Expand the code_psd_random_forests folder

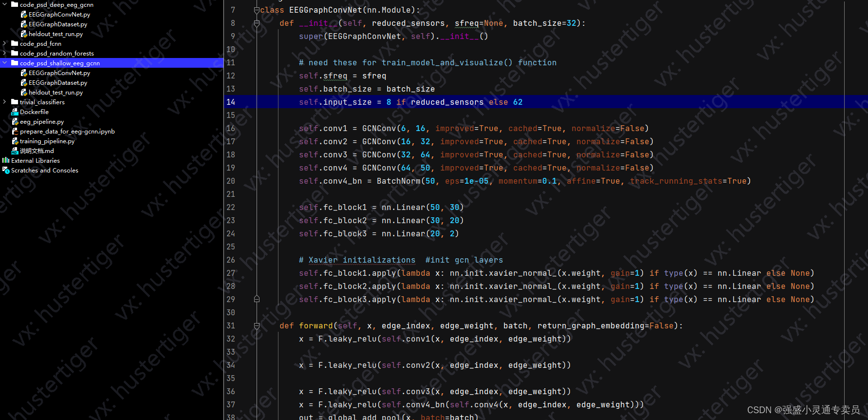(5, 53)
